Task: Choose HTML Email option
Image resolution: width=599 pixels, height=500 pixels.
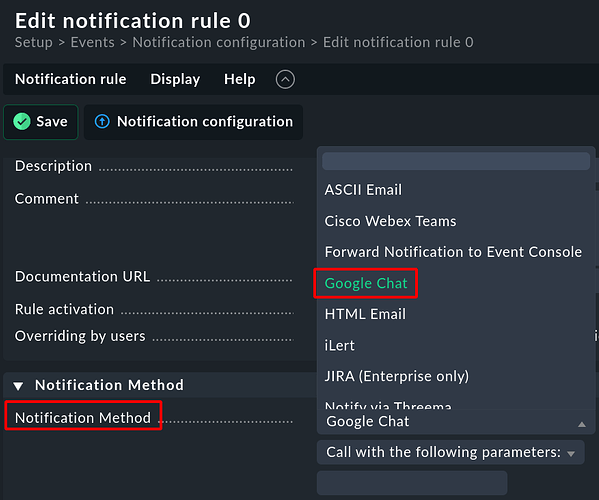Action: pos(365,314)
